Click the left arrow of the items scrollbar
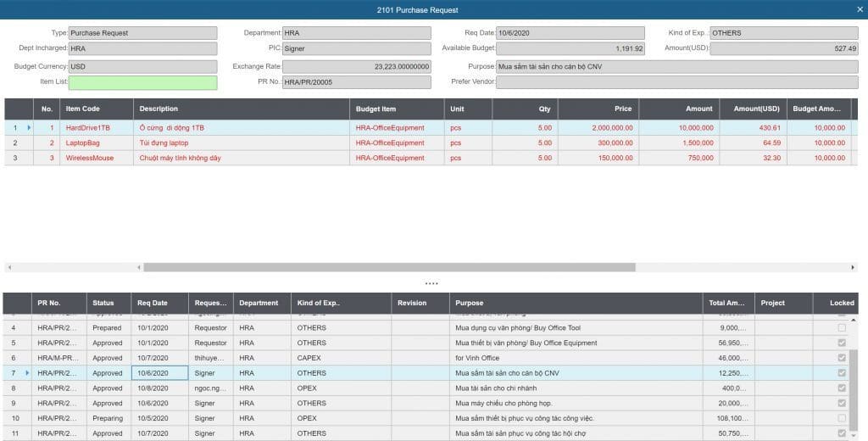This screenshot has width=868, height=441. (9, 267)
